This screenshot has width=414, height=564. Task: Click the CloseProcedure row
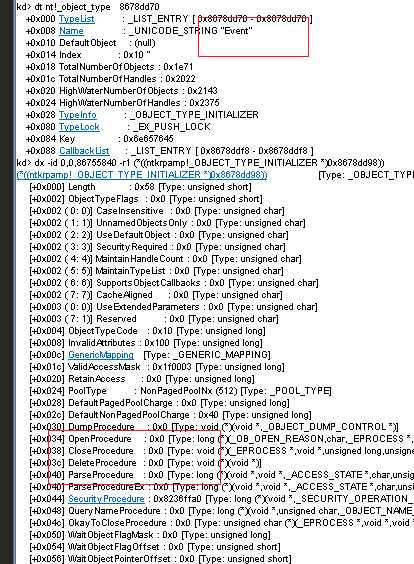pos(221,451)
